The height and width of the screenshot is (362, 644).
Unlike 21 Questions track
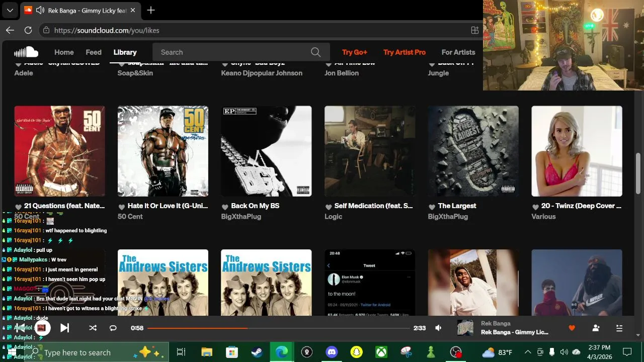(18, 207)
